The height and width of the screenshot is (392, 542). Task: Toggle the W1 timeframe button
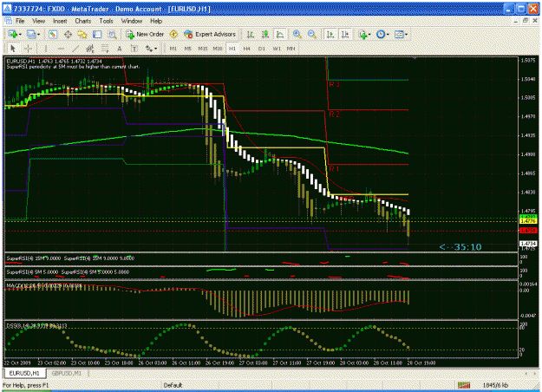(x=277, y=49)
